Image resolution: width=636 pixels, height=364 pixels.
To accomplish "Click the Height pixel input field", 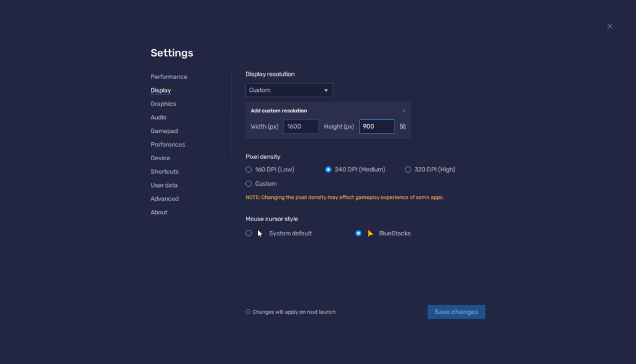I will tap(376, 126).
